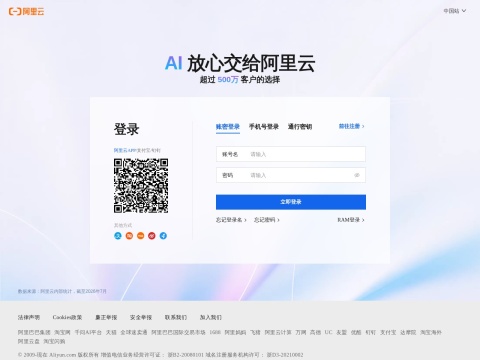Visit 飞猪 footer link
This screenshot has width=480, height=360.
tap(255, 332)
